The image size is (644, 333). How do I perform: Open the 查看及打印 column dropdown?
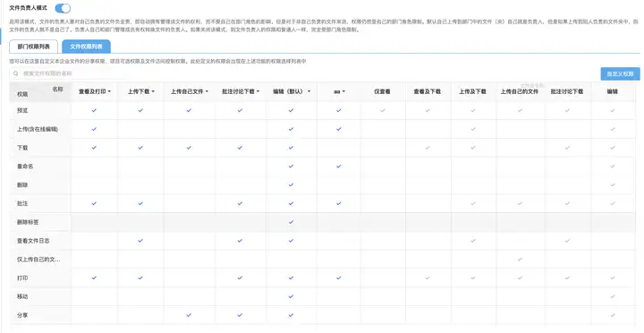[109, 91]
